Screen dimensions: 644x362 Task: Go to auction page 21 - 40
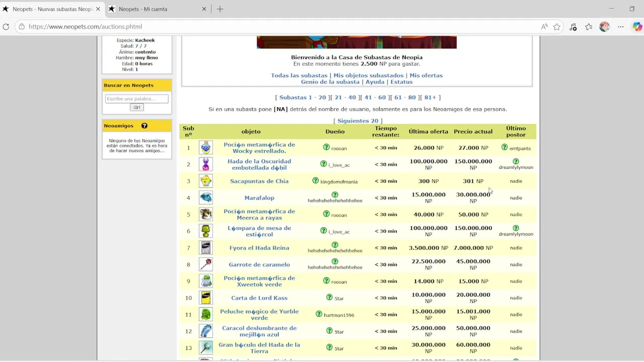tap(345, 98)
